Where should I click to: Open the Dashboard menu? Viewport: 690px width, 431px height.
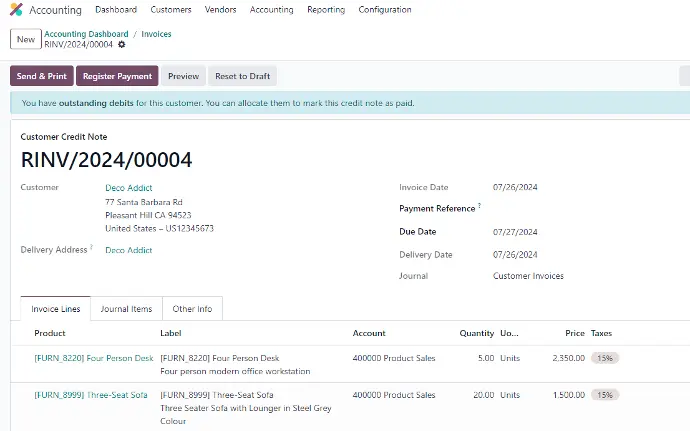pyautogui.click(x=116, y=9)
